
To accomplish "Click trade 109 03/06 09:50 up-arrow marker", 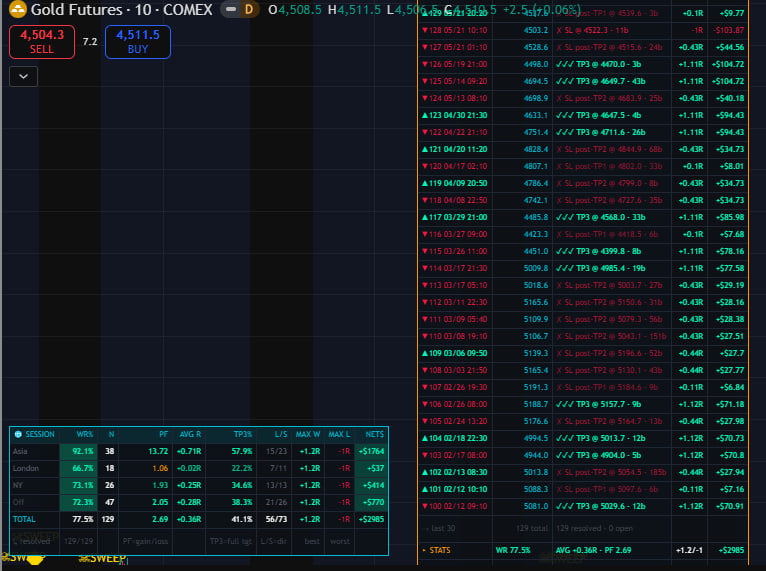I will click(x=425, y=353).
